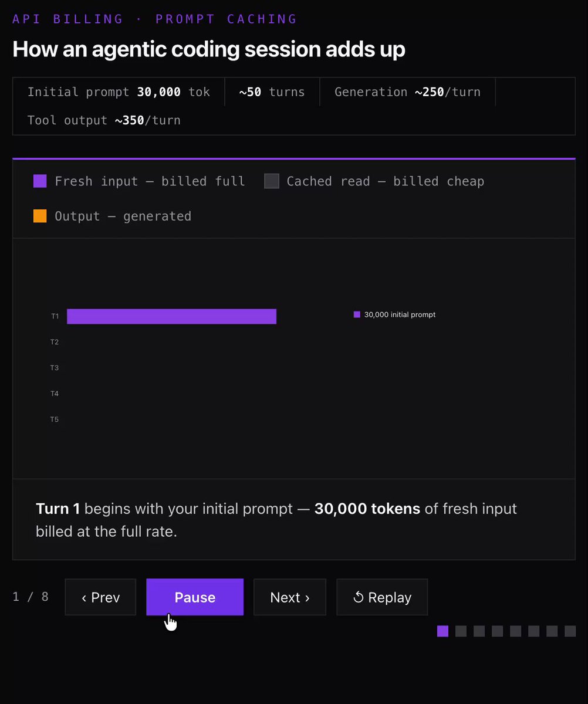Jump to seventh step indicator square
The height and width of the screenshot is (704, 588).
pos(552,631)
